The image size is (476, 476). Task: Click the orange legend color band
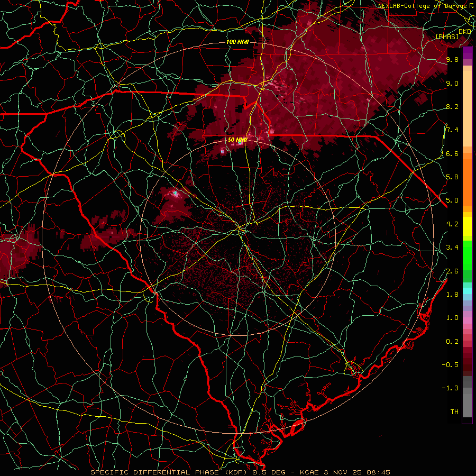[467, 182]
